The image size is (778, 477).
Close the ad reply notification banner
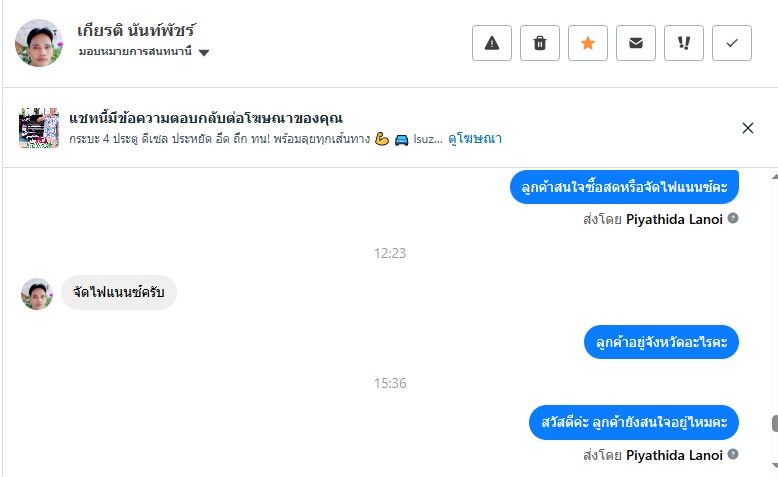[x=748, y=127]
